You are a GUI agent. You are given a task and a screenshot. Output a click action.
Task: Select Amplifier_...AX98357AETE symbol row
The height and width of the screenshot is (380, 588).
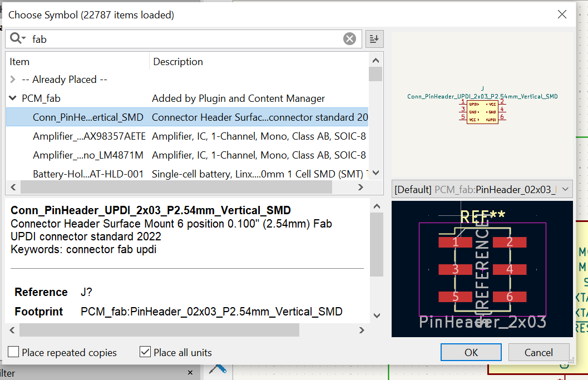point(88,136)
